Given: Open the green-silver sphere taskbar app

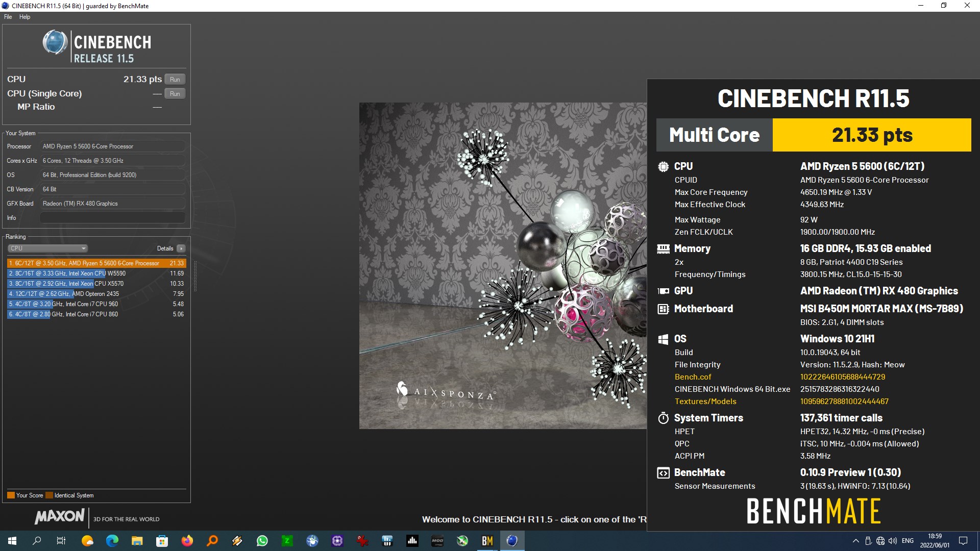Looking at the screenshot, I should tap(462, 541).
